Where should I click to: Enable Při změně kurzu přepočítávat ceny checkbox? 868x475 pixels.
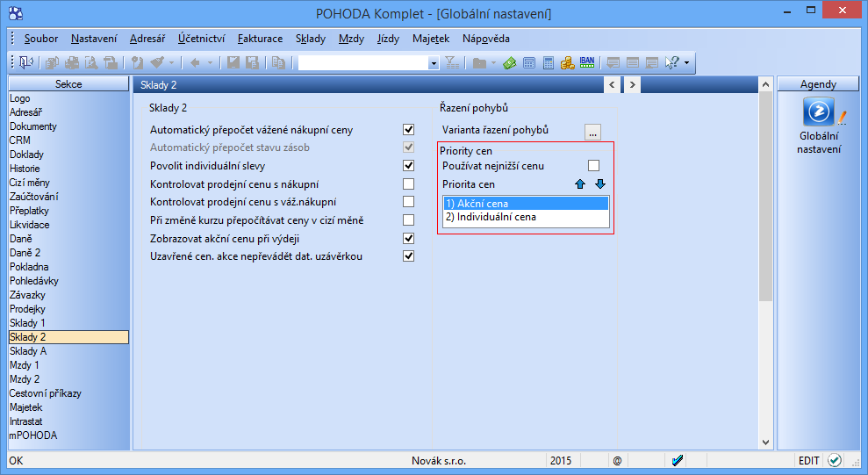click(408, 220)
